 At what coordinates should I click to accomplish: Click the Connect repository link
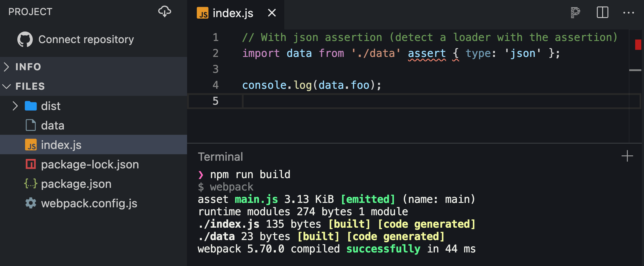(x=86, y=39)
